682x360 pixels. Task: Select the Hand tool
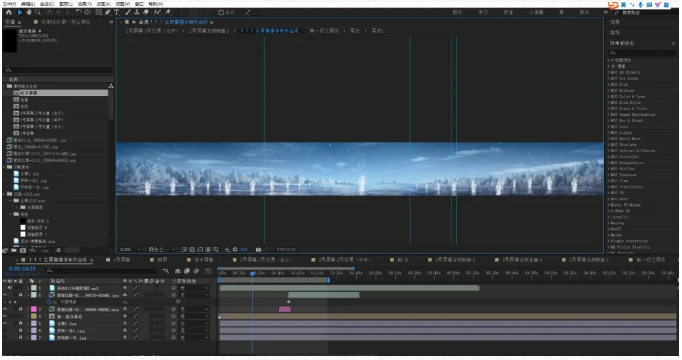[29, 12]
